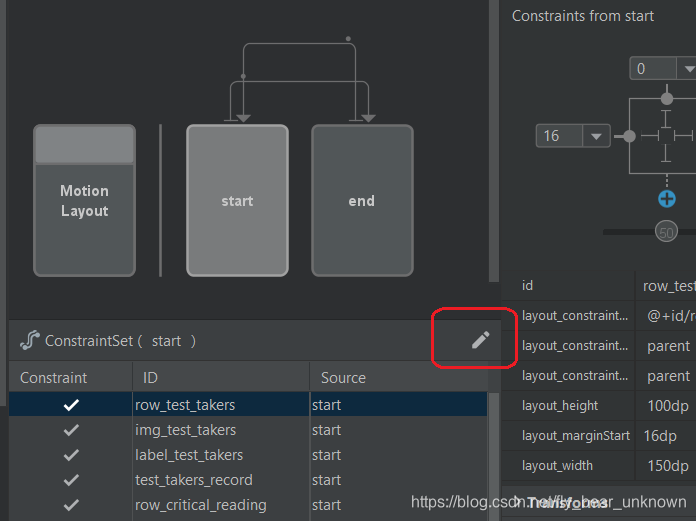Select the start constraint set box
The image size is (696, 521).
pos(237,201)
